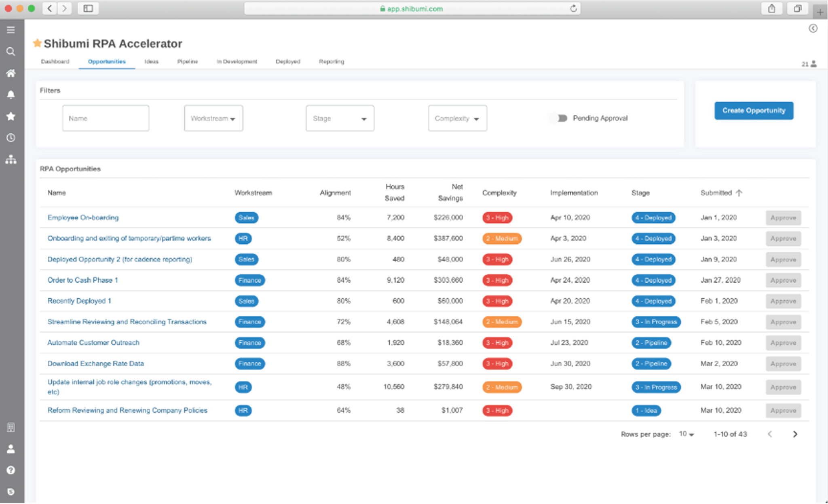Open user profile icon in sidebar
Viewport: 828px width, 504px height.
11,449
